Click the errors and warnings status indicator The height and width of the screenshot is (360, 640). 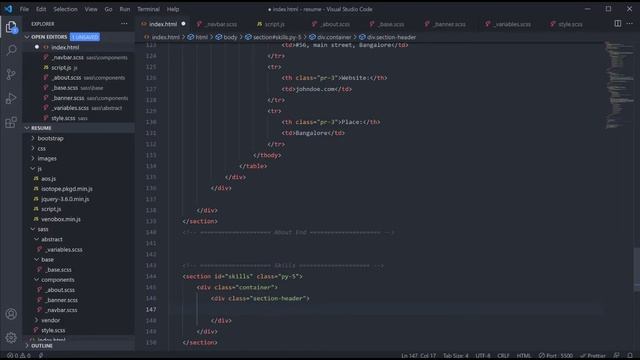[19, 356]
